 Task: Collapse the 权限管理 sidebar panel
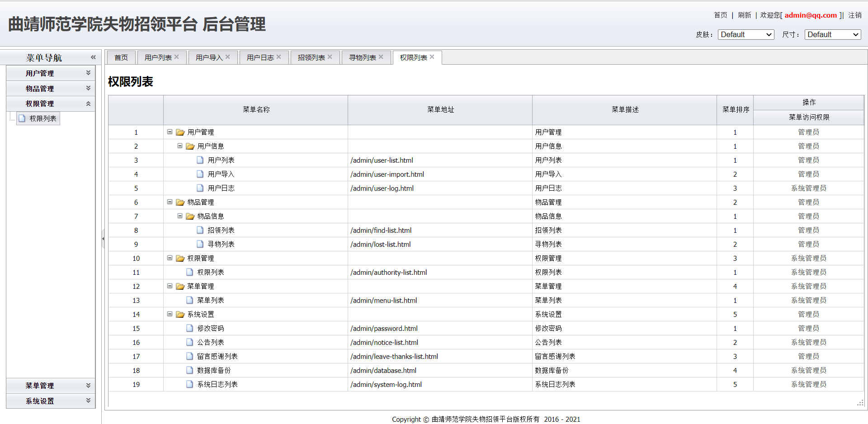click(x=89, y=104)
